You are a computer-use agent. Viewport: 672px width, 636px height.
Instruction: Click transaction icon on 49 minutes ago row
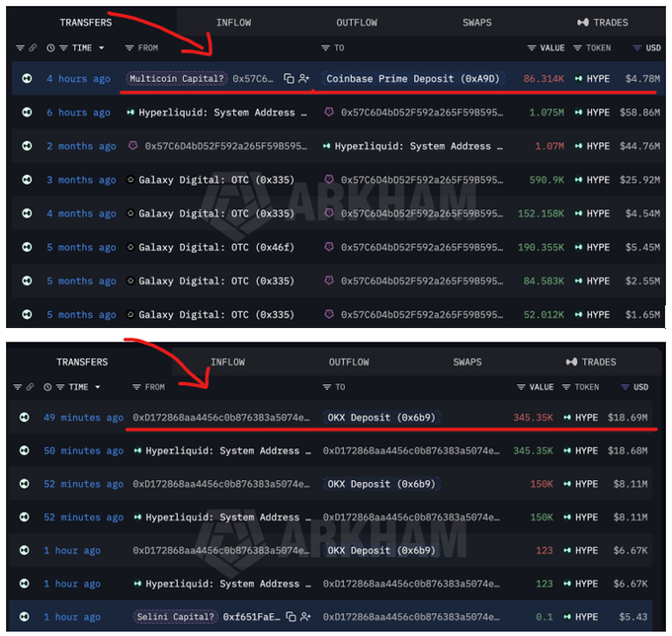[25, 417]
